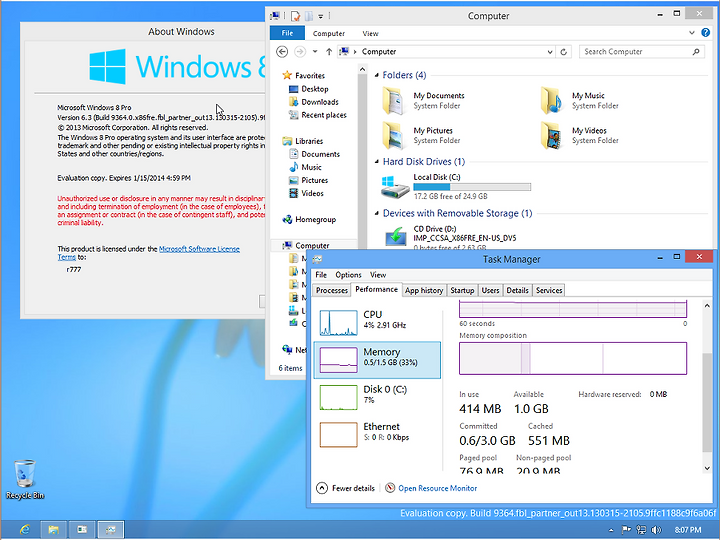Screen dimensions: 720x540
Task: Open File tab in Explorer ribbon
Action: 287,33
